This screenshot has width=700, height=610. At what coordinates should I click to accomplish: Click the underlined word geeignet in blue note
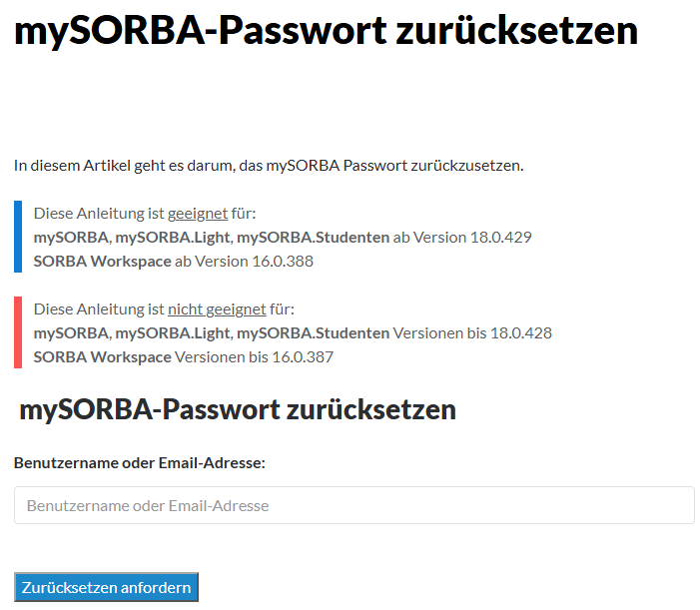pos(198,214)
